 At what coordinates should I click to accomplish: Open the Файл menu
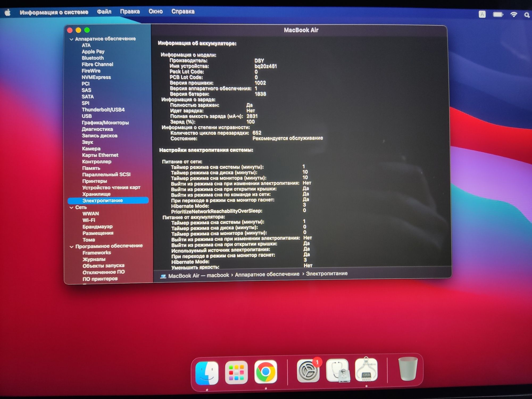point(104,12)
